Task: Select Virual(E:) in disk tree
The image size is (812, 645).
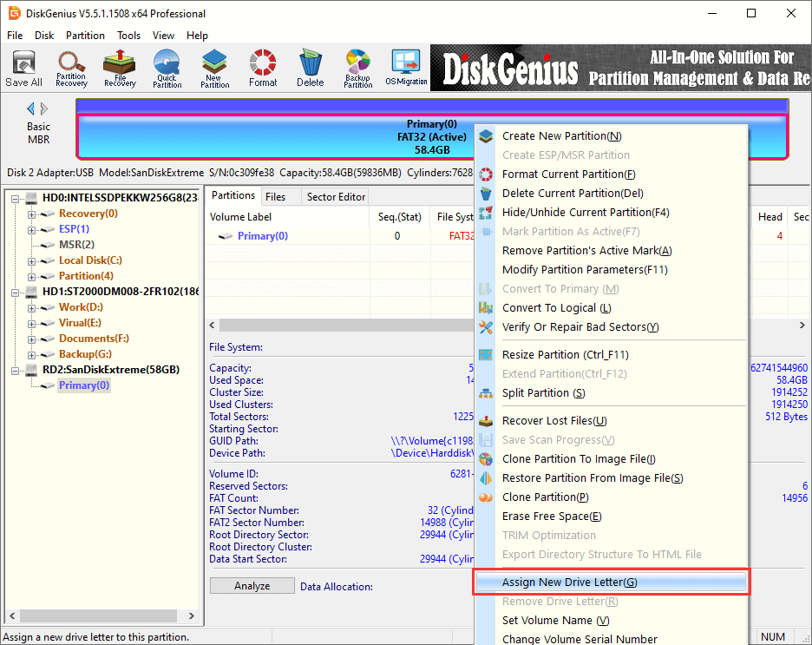Action: [x=80, y=323]
